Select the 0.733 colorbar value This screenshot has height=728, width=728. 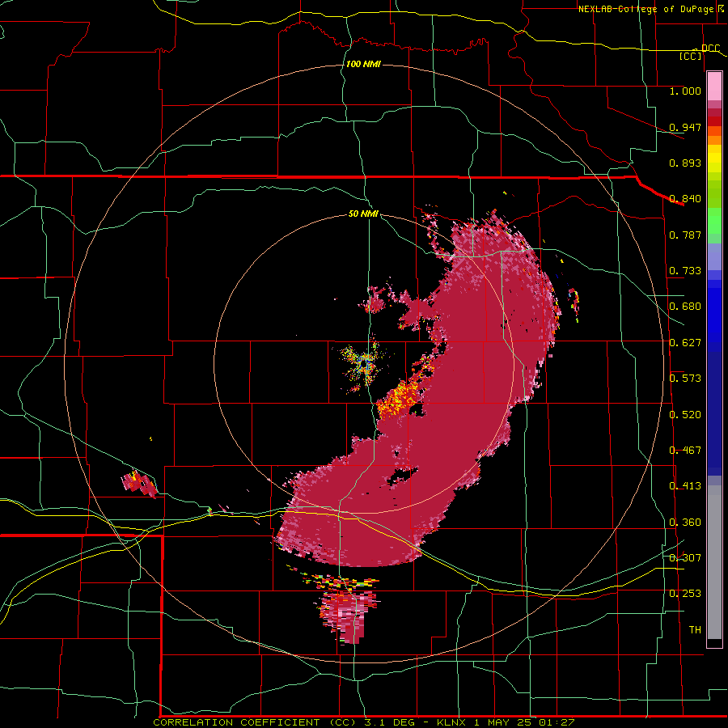click(685, 271)
